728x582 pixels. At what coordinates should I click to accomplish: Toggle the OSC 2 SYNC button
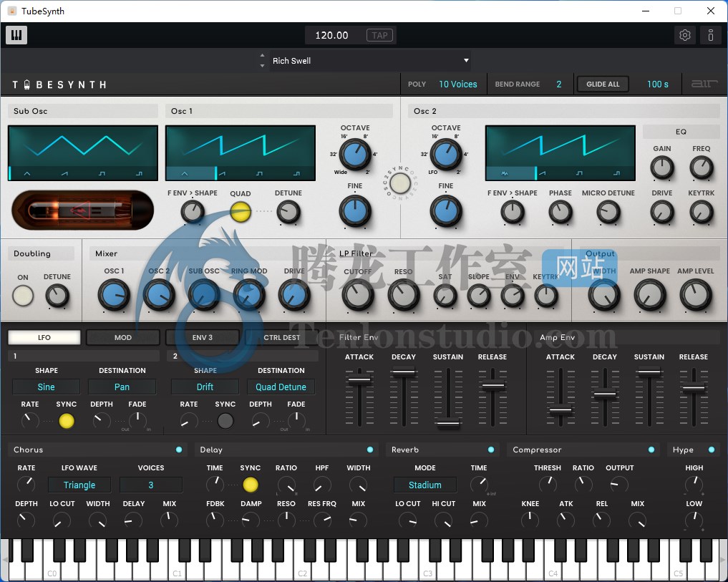[399, 183]
